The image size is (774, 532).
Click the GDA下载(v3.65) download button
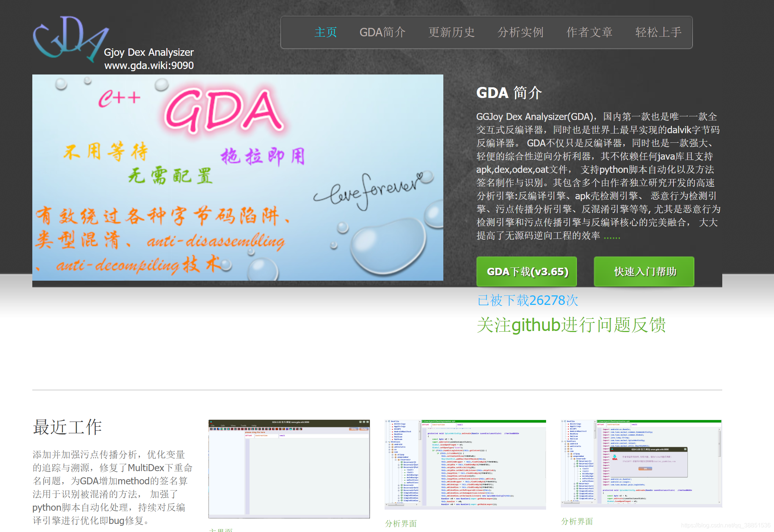[x=527, y=272]
